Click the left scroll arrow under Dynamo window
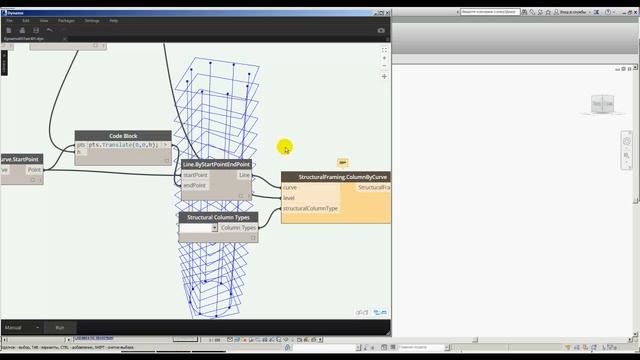The image size is (640, 360). tap(5, 339)
